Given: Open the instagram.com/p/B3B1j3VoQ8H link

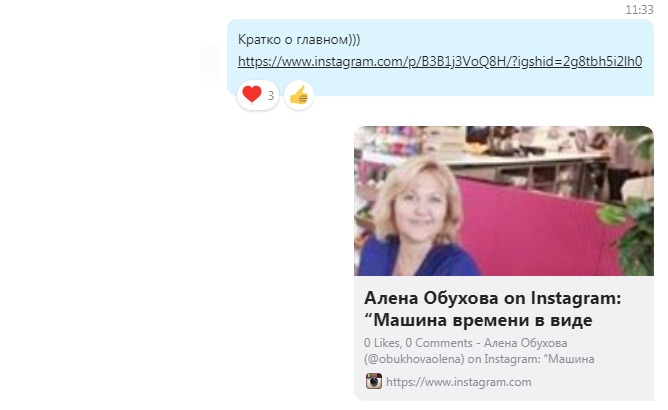Looking at the screenshot, I should [440, 62].
